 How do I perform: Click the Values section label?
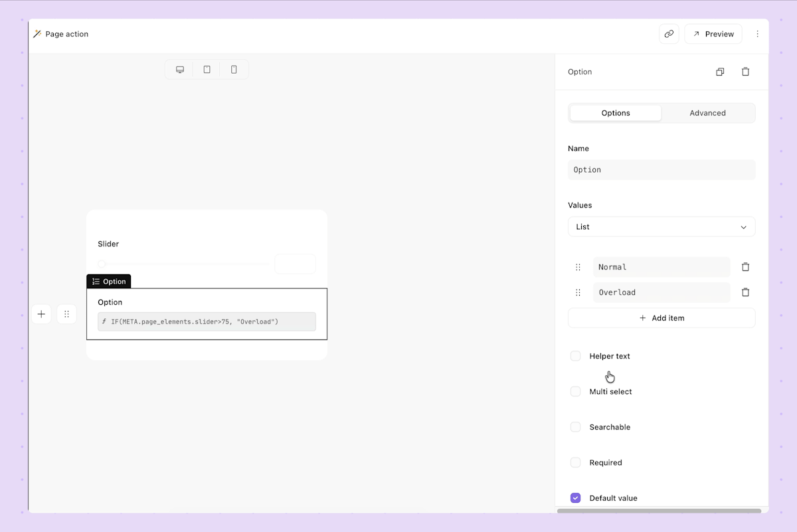[580, 205]
